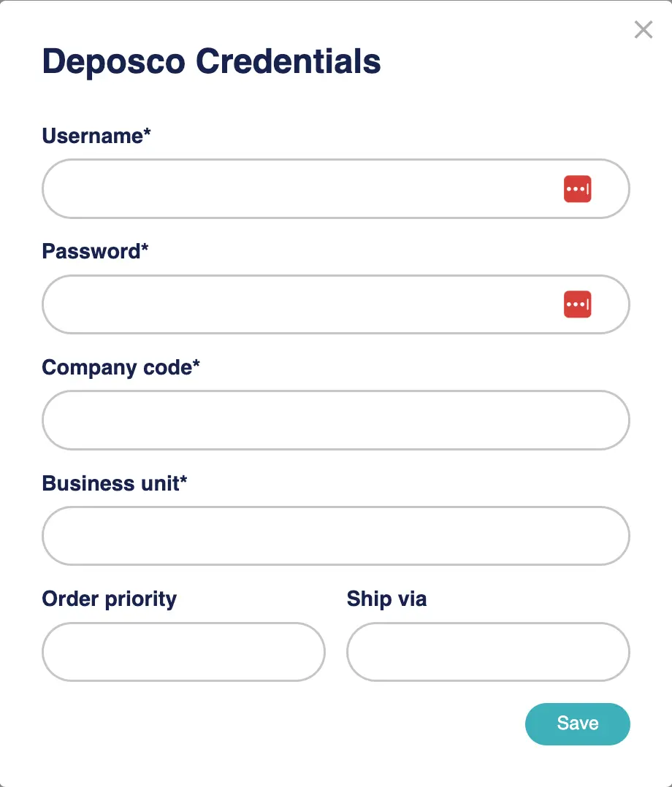Focus the Business unit input
The height and width of the screenshot is (787, 672).
[x=335, y=536]
